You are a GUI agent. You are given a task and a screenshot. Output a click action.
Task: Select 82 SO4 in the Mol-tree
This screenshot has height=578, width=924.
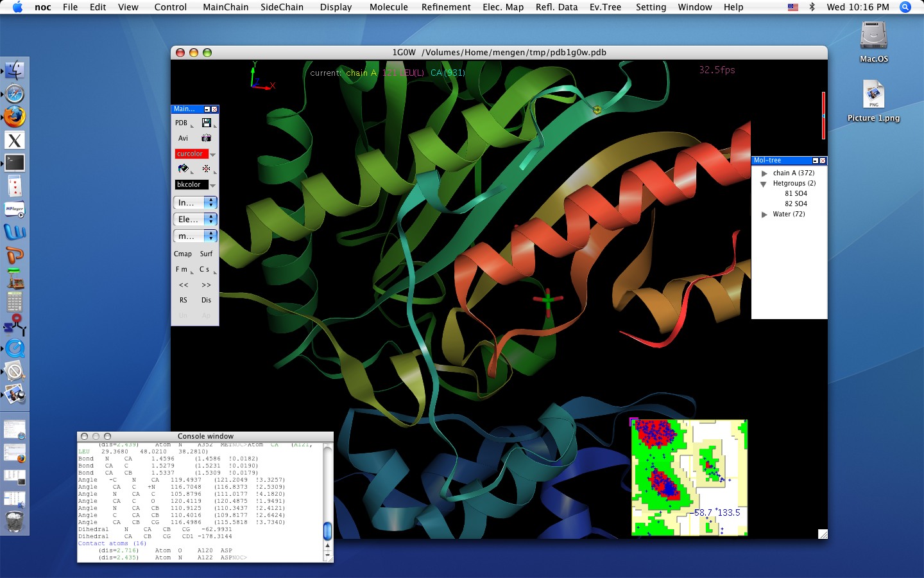click(x=796, y=204)
